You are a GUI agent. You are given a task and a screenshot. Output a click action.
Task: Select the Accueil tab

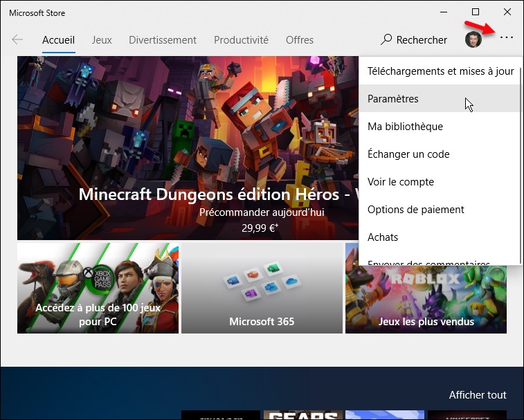pyautogui.click(x=58, y=40)
